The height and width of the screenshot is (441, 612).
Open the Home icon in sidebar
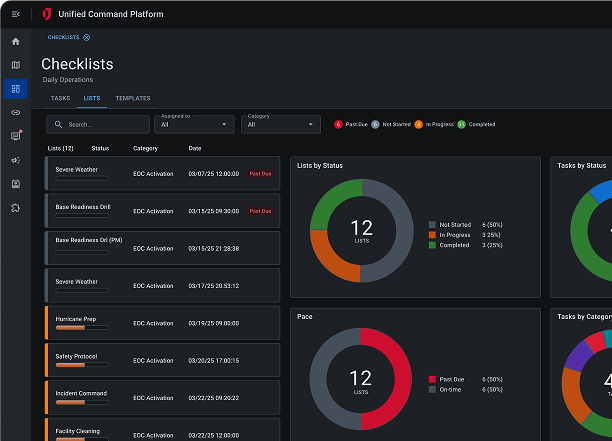point(15,41)
